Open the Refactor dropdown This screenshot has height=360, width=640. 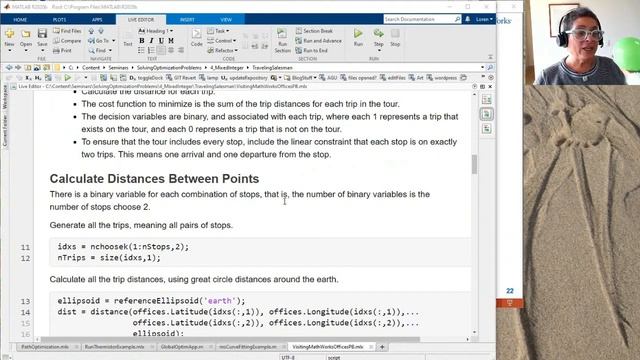[x=222, y=51]
